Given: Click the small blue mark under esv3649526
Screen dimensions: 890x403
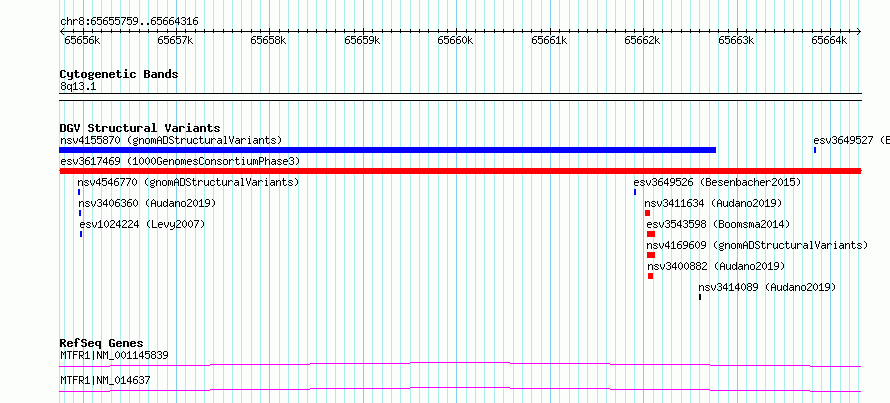Looking at the screenshot, I should 635,192.
